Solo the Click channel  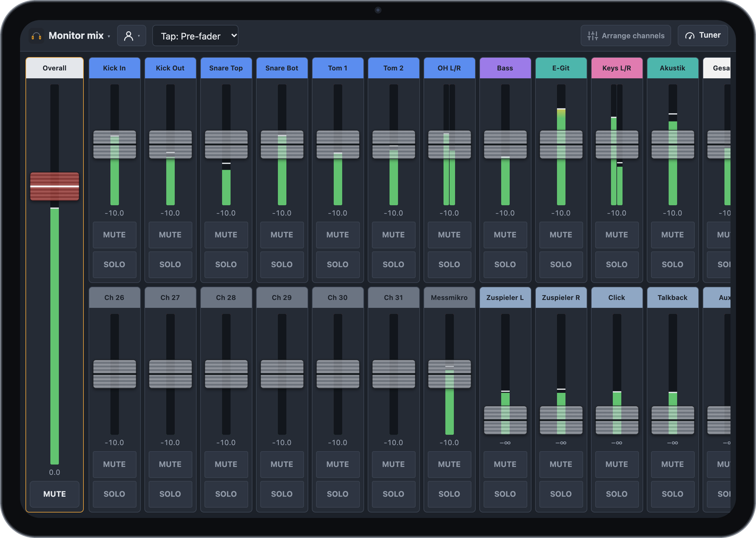pos(617,494)
